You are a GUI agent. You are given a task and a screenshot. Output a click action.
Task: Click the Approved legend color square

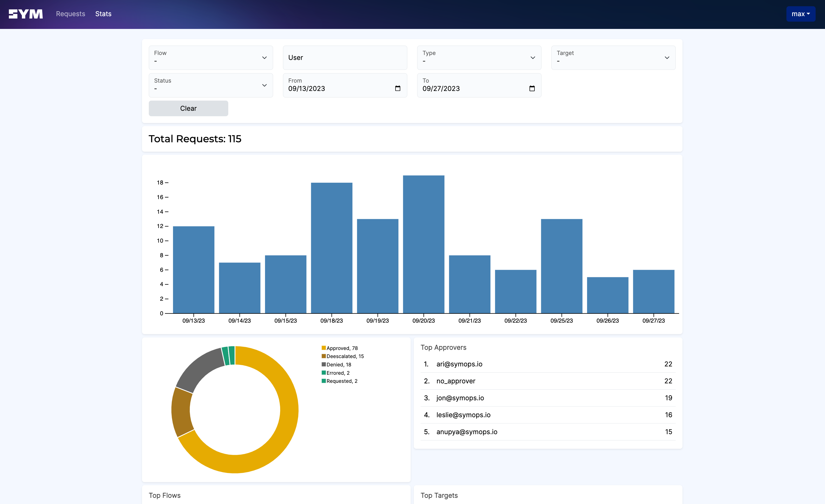click(323, 348)
